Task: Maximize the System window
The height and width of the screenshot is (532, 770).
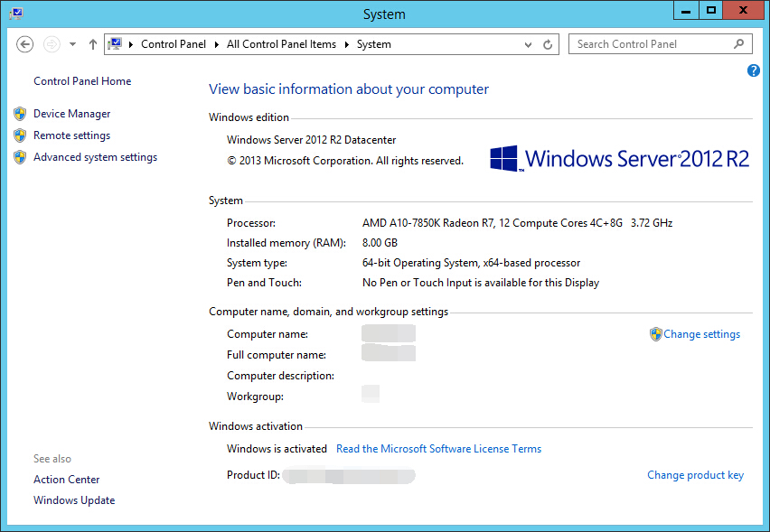Action: coord(710,10)
